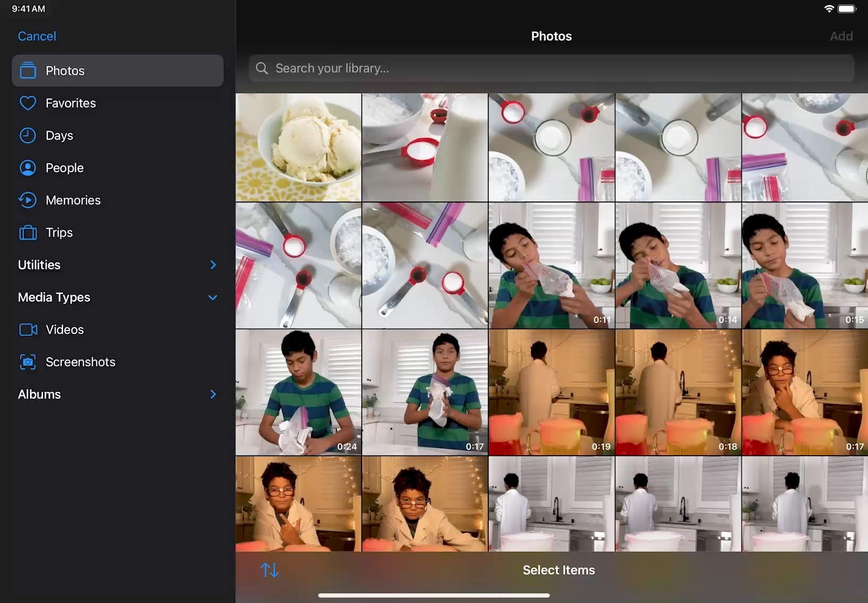Cancel the photo picker
Screen dimensions: 868x603
tap(37, 36)
